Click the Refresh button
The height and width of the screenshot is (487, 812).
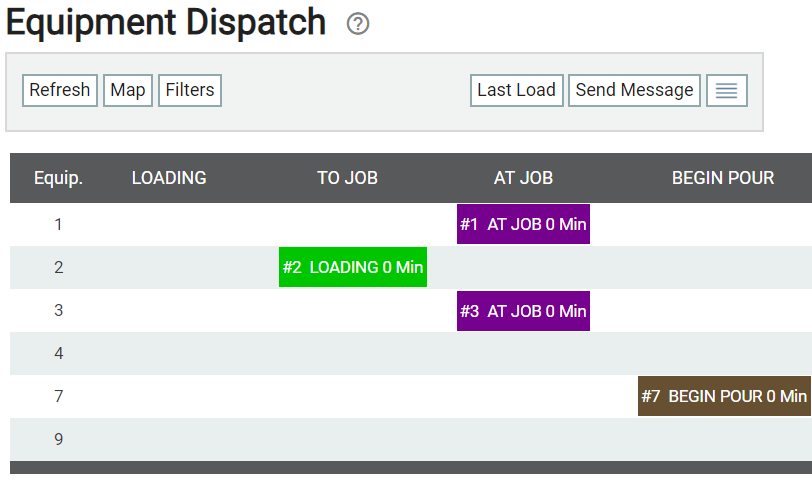click(60, 91)
